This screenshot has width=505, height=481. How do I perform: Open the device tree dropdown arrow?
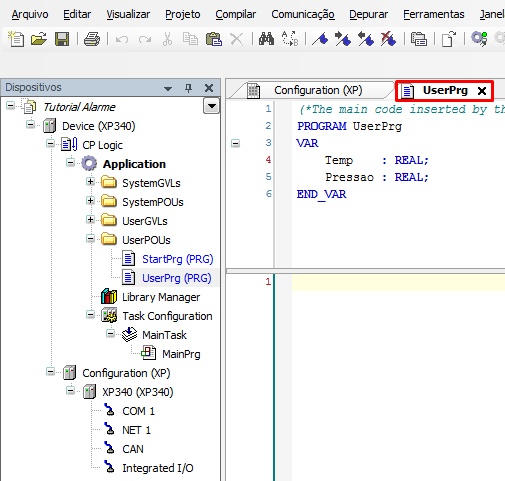211,106
